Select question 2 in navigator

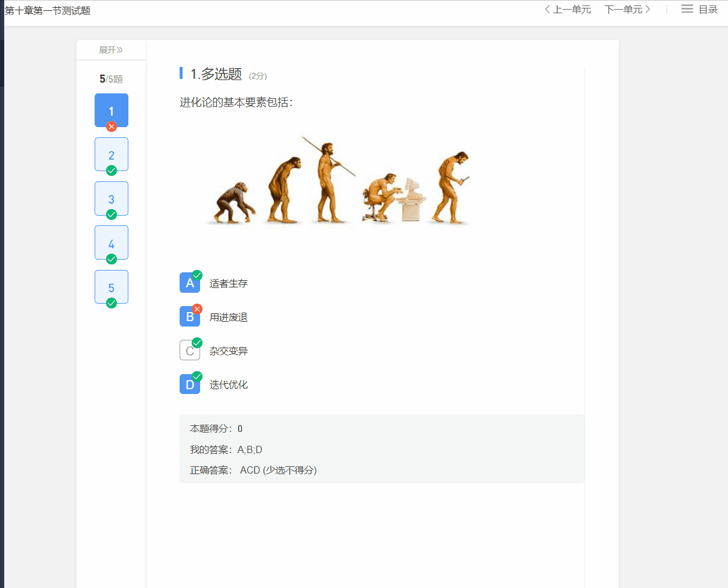(111, 154)
